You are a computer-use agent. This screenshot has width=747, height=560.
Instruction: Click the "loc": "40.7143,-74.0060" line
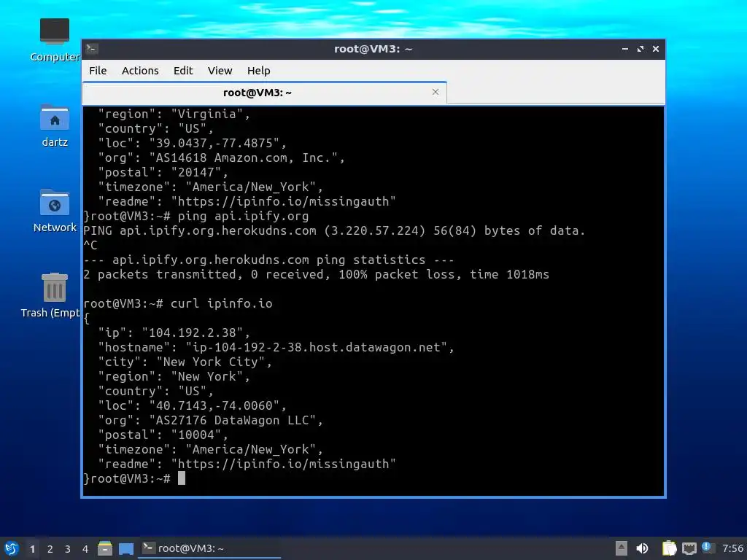(x=192, y=405)
